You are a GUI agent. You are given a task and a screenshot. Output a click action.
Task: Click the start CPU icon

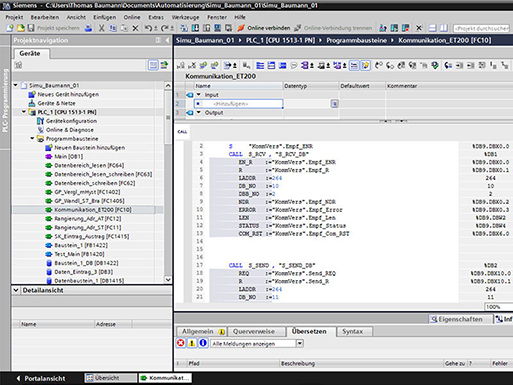tap(394, 28)
